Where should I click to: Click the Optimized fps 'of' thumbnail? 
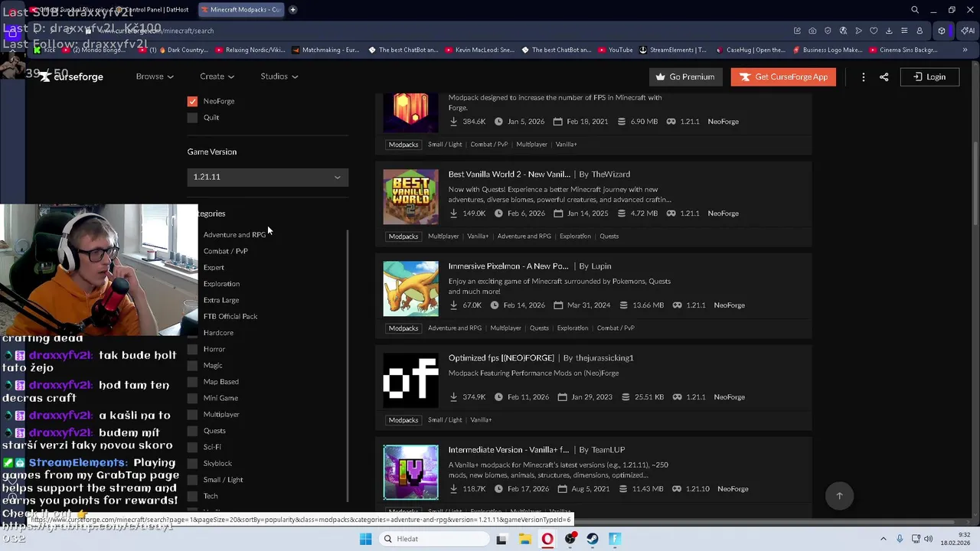click(x=411, y=380)
